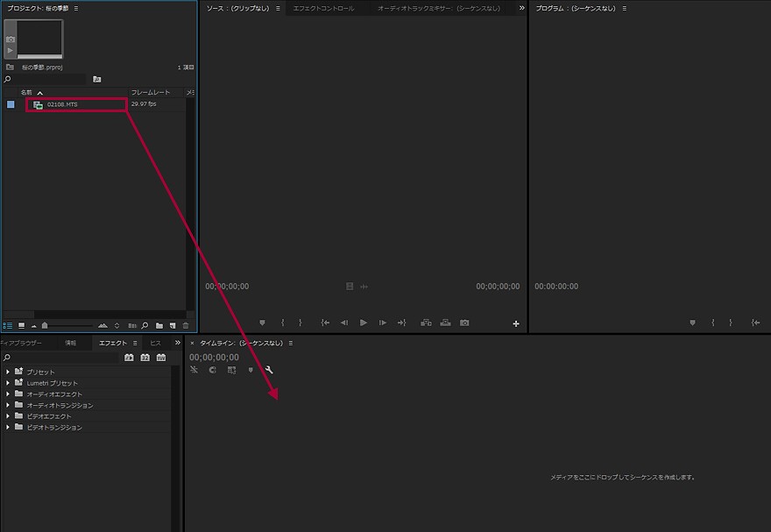771x532 pixels.
Task: Click Drag Audio Only waveform icon
Action: [364, 287]
